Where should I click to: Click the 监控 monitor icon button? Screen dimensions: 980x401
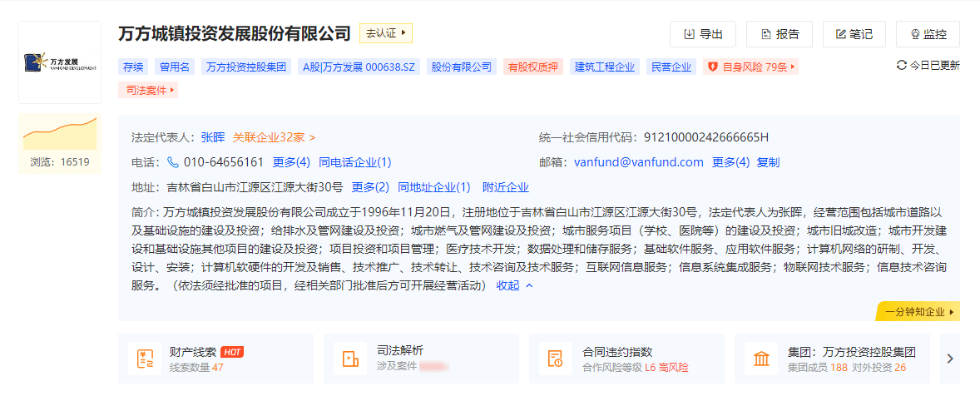point(928,34)
